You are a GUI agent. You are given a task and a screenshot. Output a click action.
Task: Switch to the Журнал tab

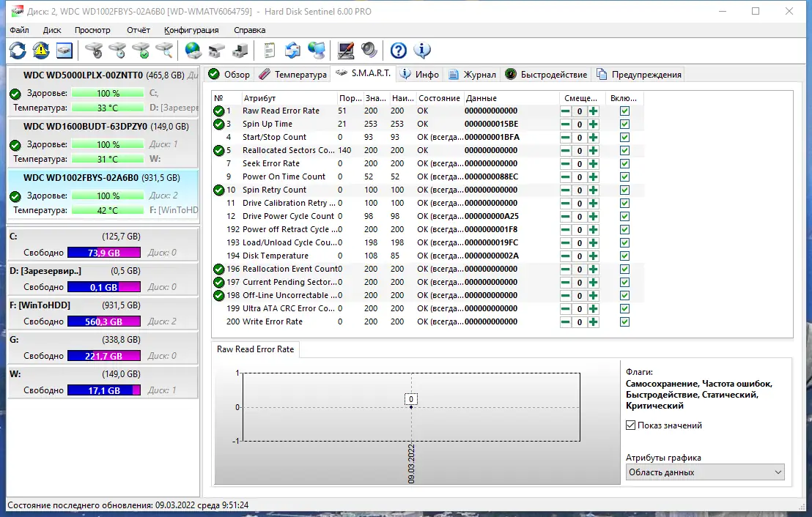tap(472, 75)
